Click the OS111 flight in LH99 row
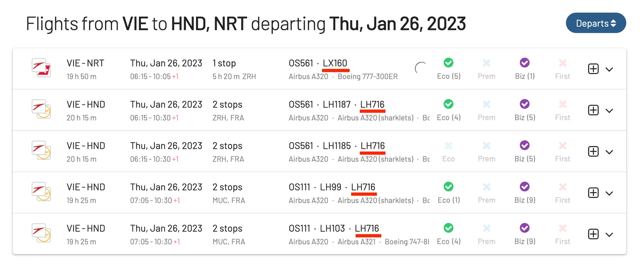 tap(299, 187)
